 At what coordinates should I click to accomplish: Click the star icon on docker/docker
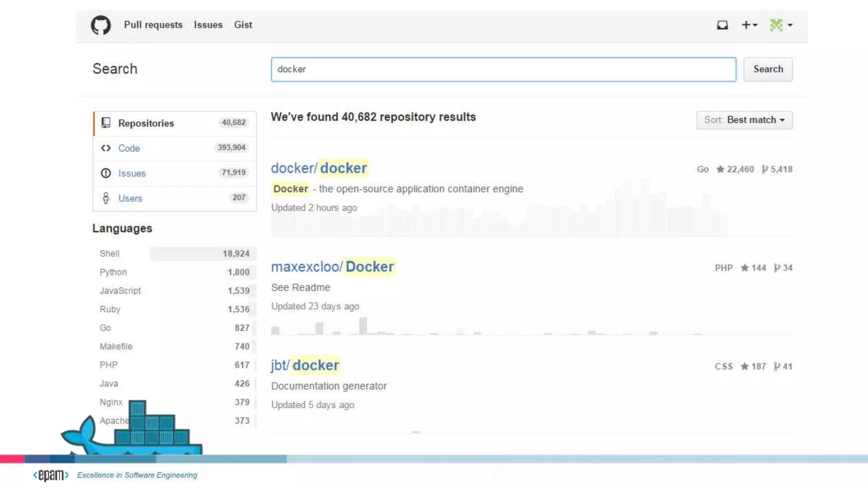720,169
